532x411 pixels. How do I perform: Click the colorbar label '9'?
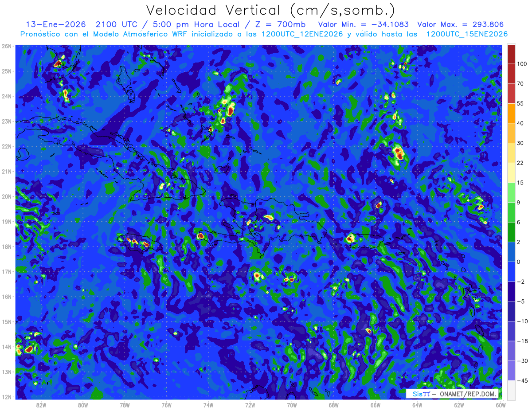[519, 202]
